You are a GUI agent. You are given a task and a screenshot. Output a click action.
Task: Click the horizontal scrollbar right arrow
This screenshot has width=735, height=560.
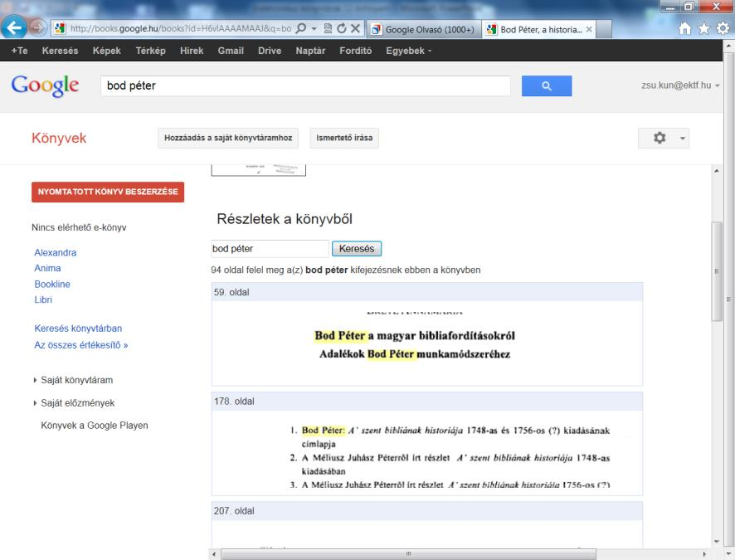point(704,554)
